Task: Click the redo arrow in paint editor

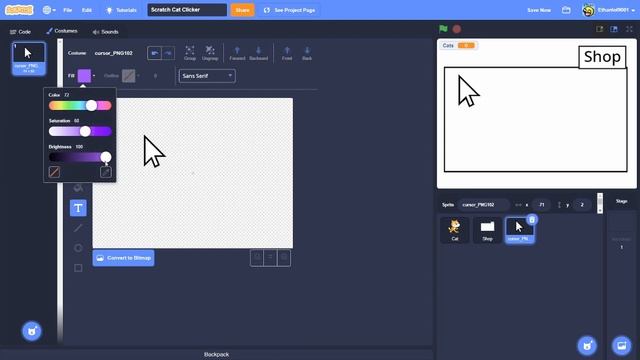Action: [x=168, y=53]
